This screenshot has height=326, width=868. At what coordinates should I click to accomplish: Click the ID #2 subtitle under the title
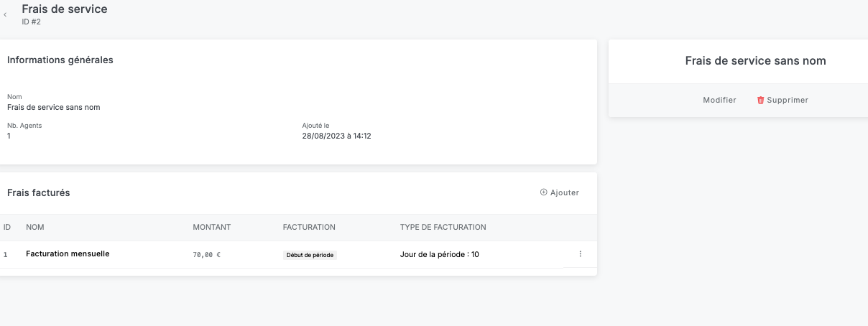click(x=32, y=22)
